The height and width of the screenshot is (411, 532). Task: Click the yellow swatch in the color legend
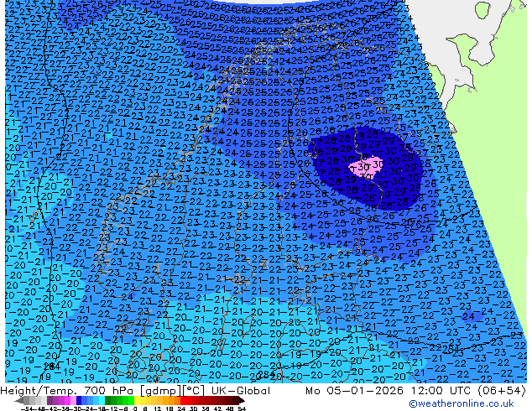pyautogui.click(x=138, y=401)
